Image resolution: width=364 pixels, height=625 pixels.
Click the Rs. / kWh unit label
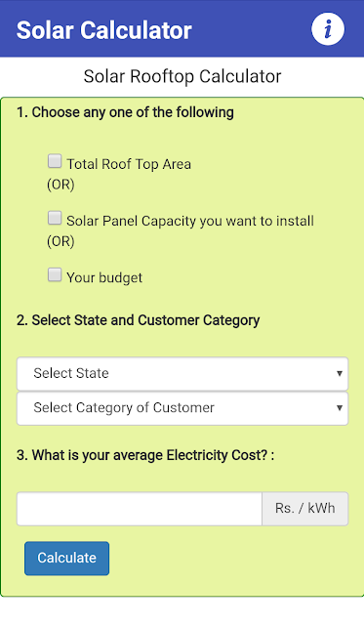[305, 509]
